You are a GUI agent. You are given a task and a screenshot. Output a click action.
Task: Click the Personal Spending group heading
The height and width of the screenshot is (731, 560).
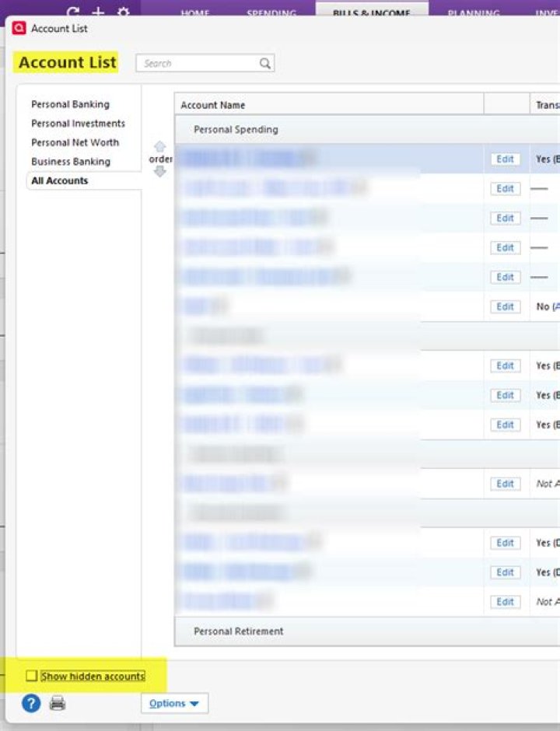pyautogui.click(x=236, y=130)
